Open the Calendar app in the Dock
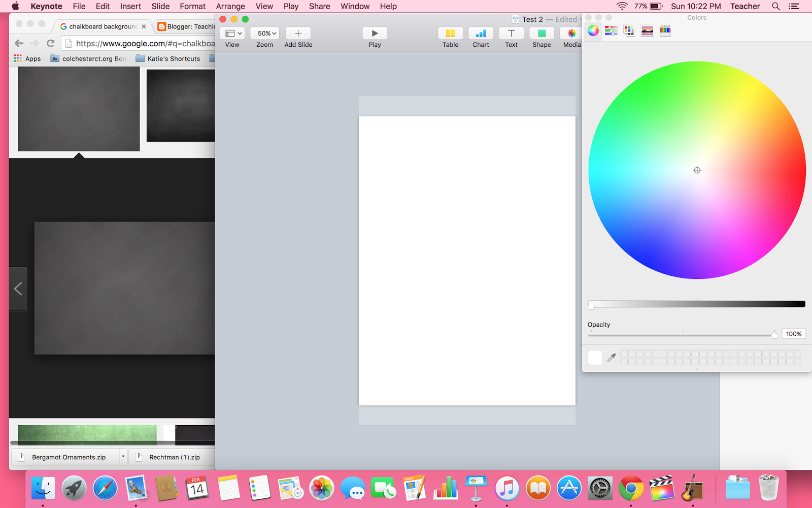 197,489
